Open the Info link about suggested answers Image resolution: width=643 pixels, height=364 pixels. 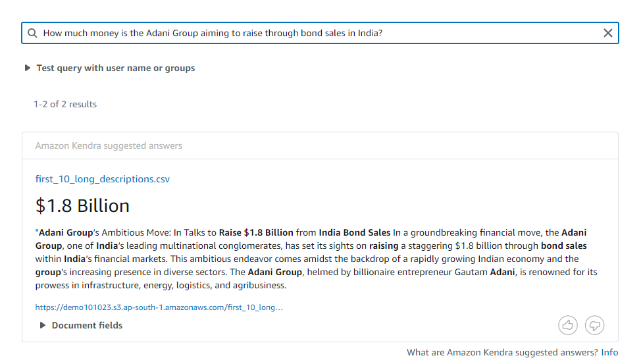click(609, 352)
